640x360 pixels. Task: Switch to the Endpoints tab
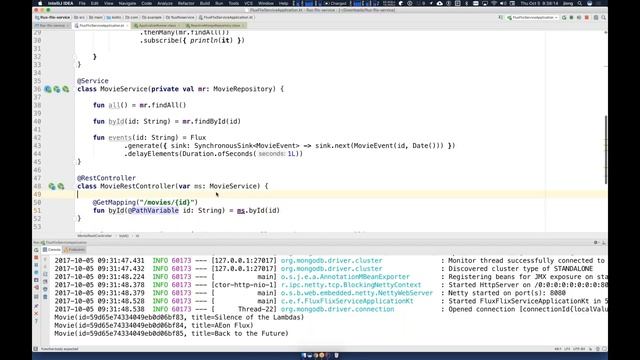coord(74,249)
